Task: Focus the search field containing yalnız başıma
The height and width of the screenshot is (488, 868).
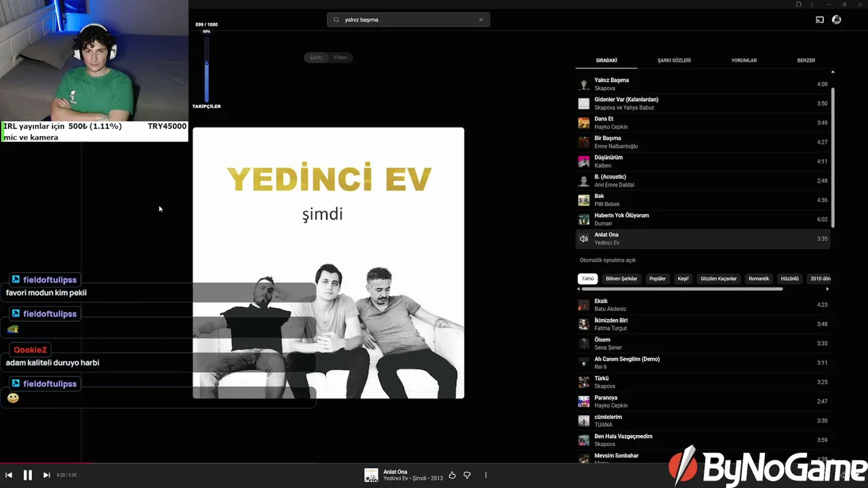Action: pyautogui.click(x=408, y=20)
